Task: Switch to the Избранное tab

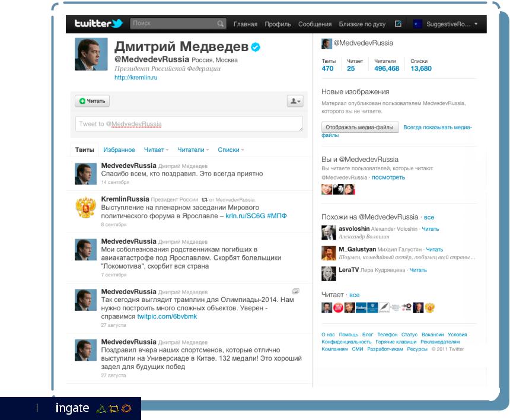Action: [x=119, y=149]
